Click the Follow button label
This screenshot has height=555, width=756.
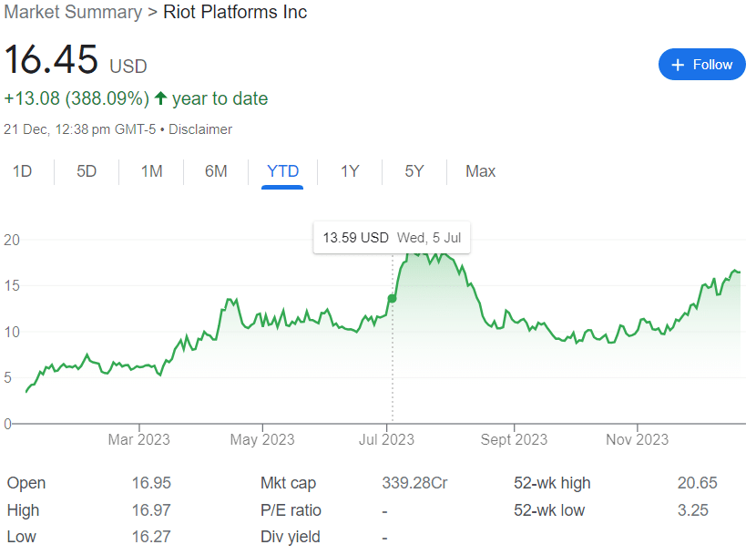tap(712, 65)
